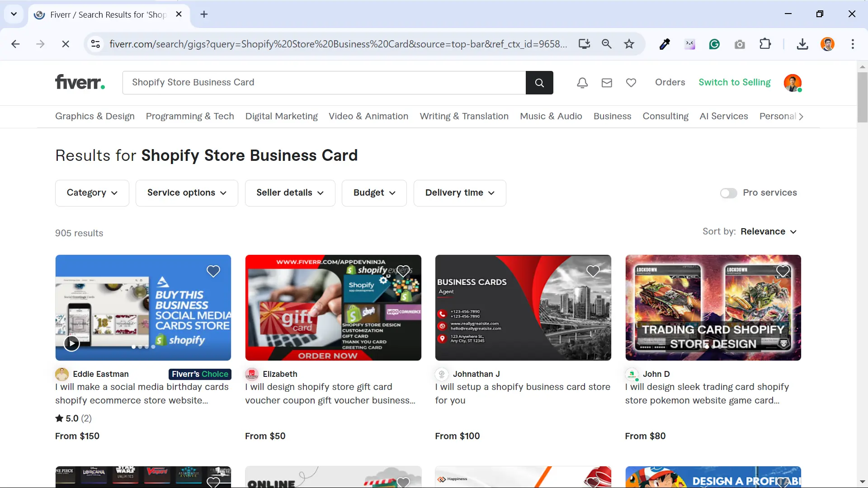Open Digital Marketing category
The width and height of the screenshot is (868, 488).
[281, 116]
